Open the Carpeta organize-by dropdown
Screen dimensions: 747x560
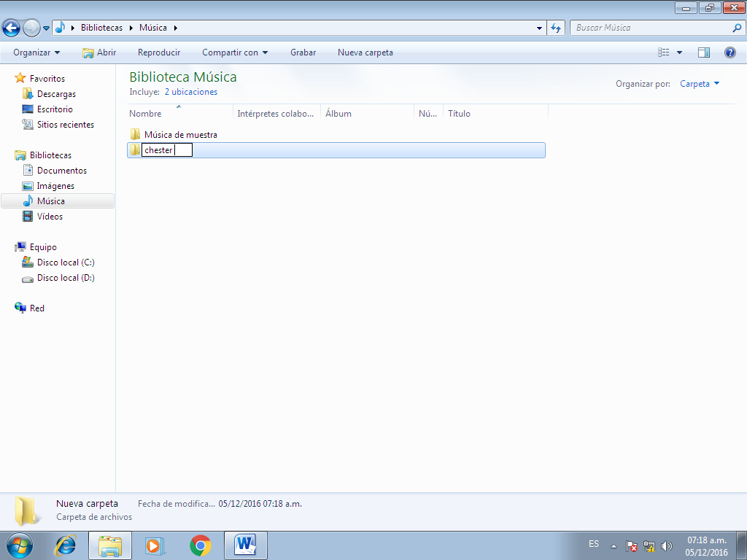tap(699, 84)
